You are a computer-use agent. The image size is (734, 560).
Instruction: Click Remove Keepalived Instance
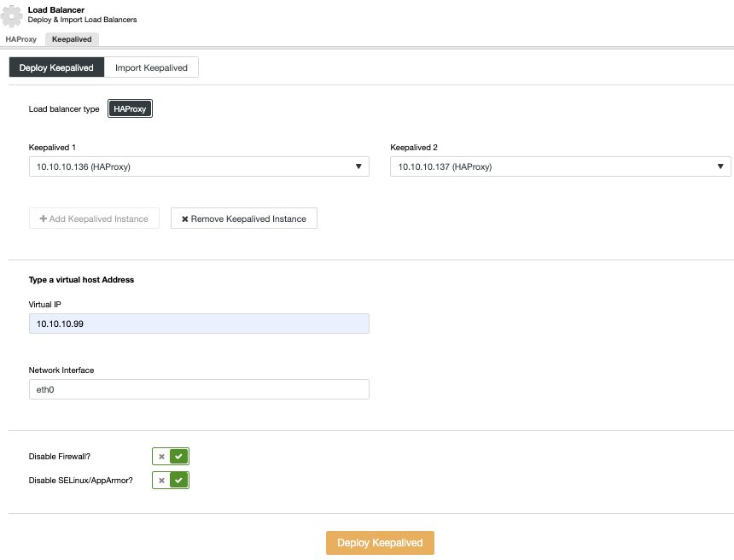coord(244,219)
